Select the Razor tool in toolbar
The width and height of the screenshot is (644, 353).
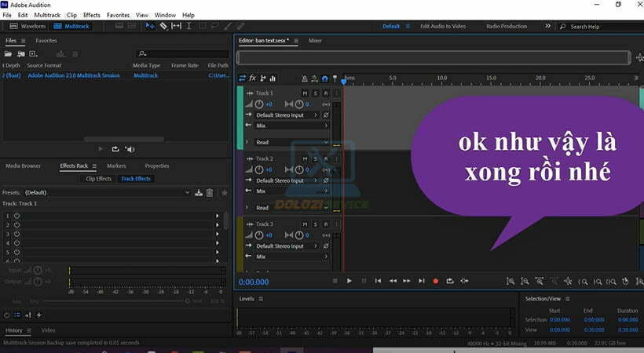pos(163,26)
